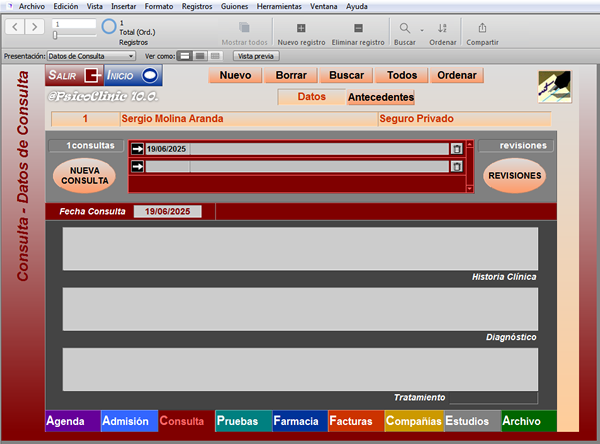Click into the Historia Clínica text field
The height and width of the screenshot is (444, 600).
pyautogui.click(x=300, y=249)
